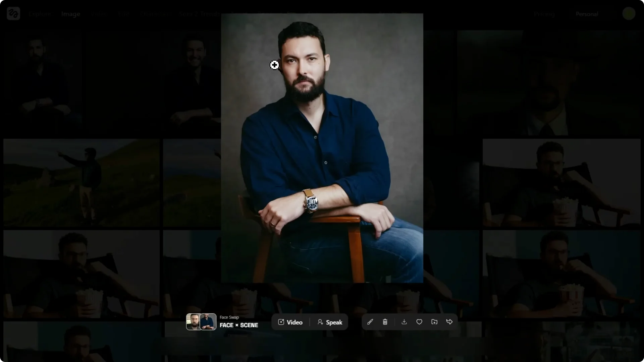Image resolution: width=644 pixels, height=362 pixels.
Task: Delete the image with the trash icon
Action: pyautogui.click(x=385, y=322)
